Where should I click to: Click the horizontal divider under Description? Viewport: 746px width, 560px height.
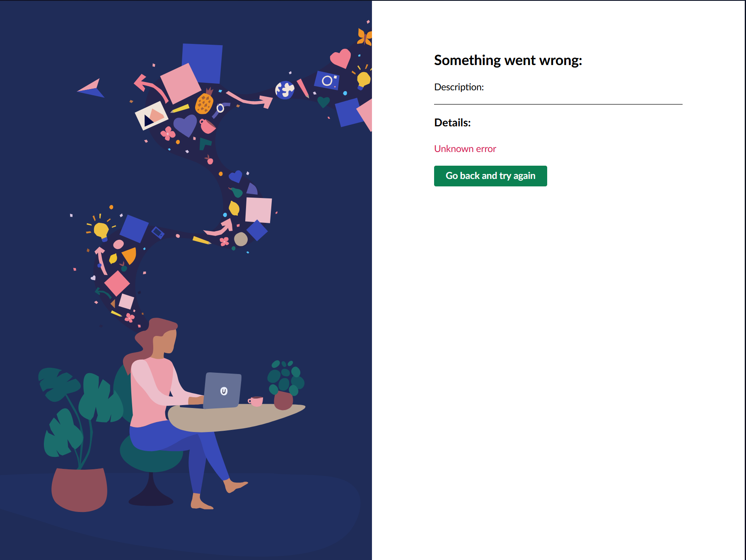(558, 104)
